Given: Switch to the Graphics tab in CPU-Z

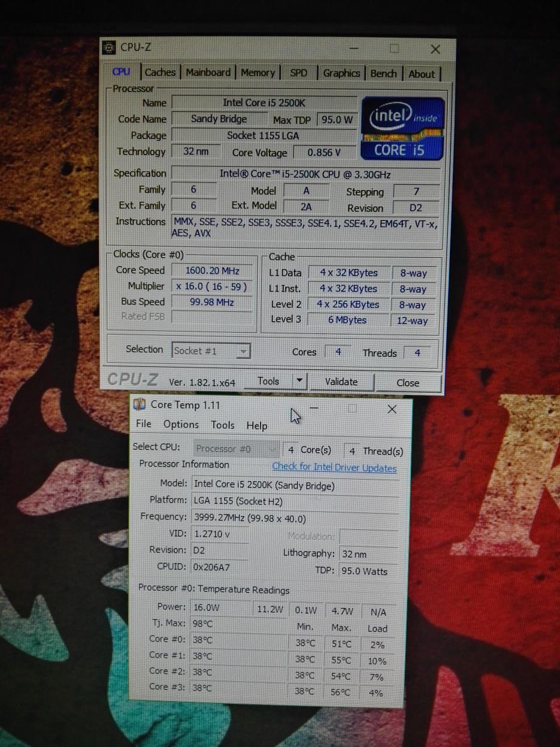Looking at the screenshot, I should [341, 73].
